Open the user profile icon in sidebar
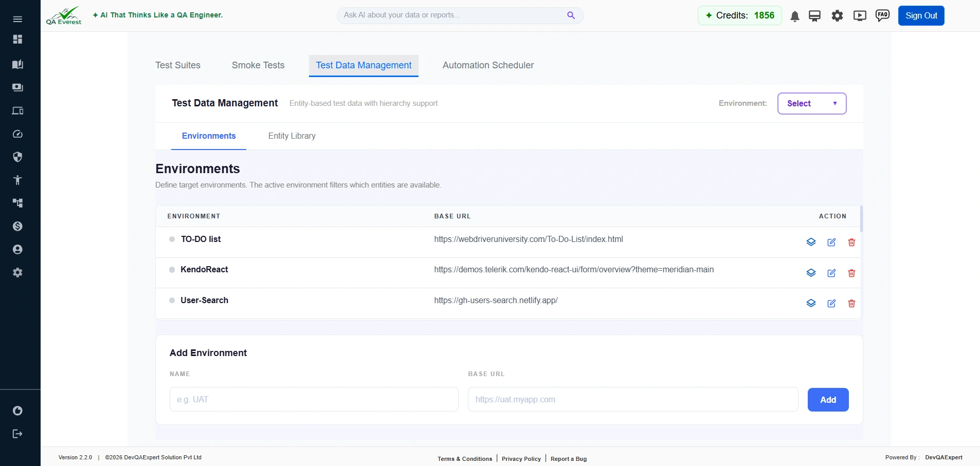The image size is (980, 466). [x=17, y=249]
